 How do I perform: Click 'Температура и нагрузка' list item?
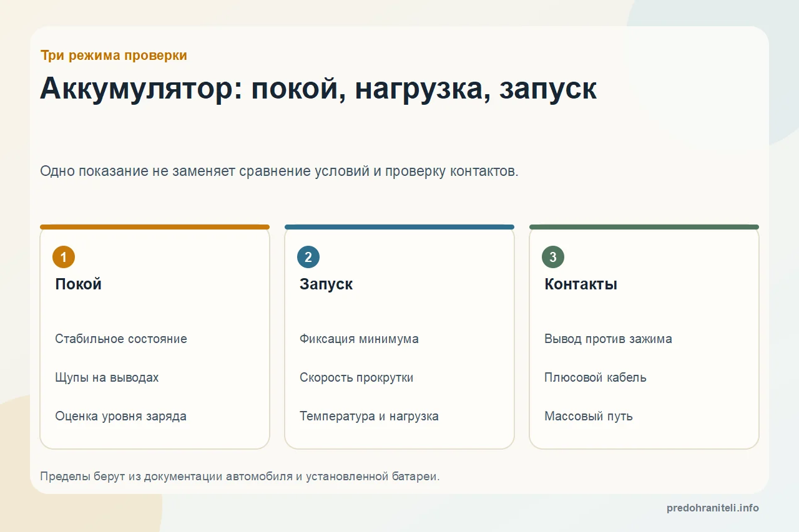point(369,417)
